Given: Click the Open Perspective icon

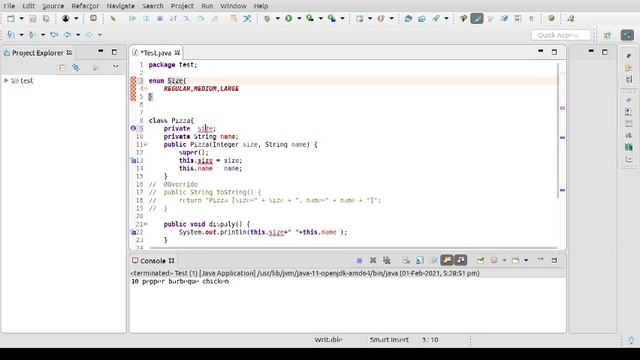Looking at the screenshot, I should tap(607, 35).
